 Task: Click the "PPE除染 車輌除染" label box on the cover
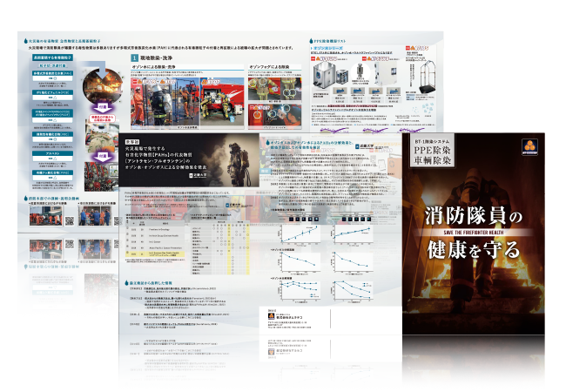432,152
